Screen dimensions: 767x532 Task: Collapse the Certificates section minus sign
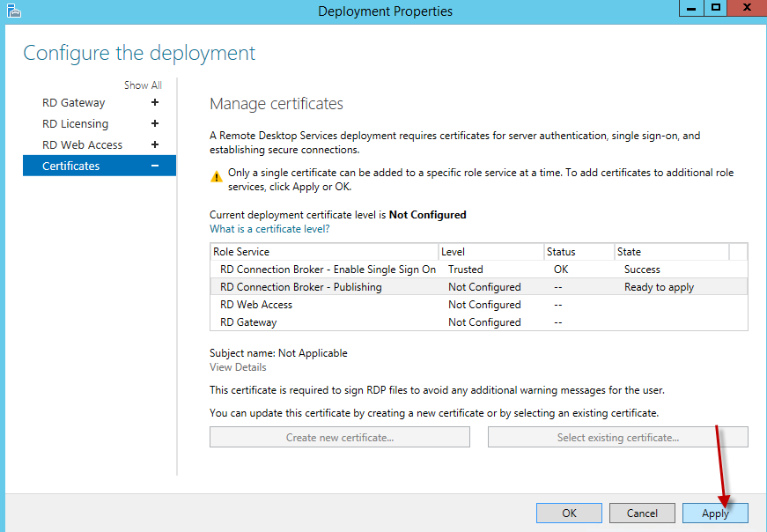click(x=155, y=166)
